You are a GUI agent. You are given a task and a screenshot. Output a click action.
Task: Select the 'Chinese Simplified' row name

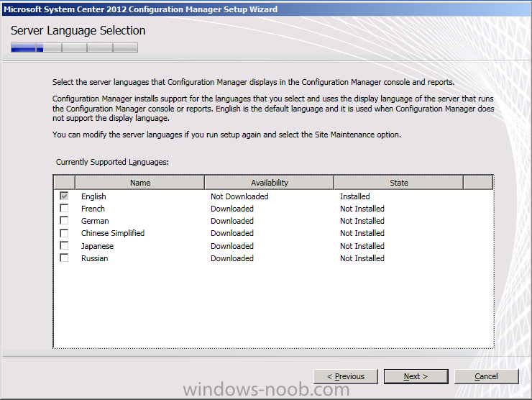point(113,233)
